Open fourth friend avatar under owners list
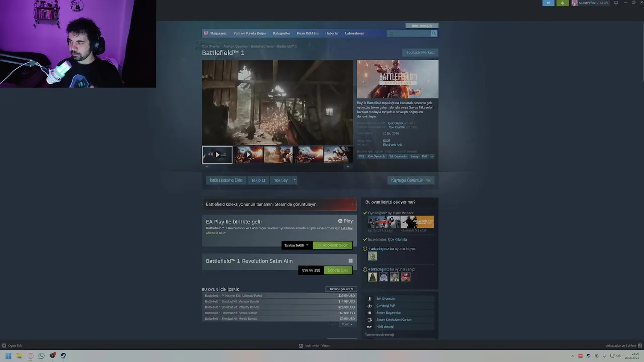This screenshot has width=644, height=362. 406,277
